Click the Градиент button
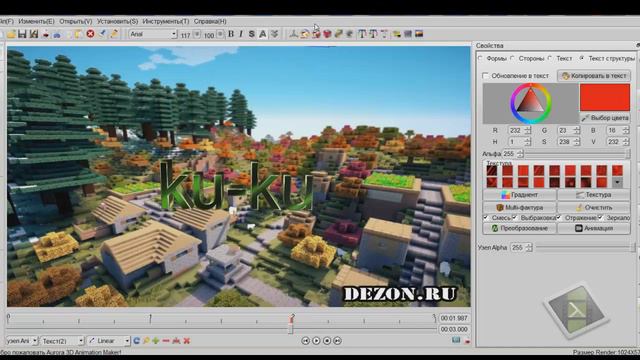Screen dimensions: 640x360 click(x=520, y=195)
